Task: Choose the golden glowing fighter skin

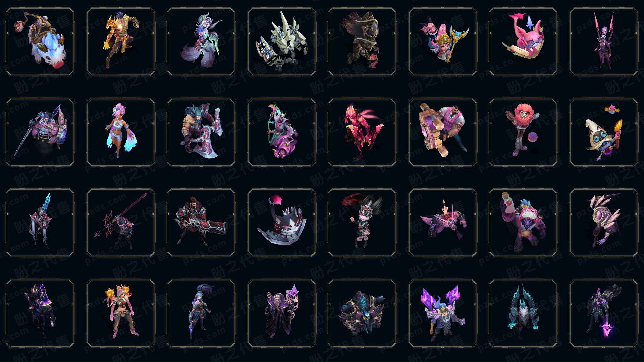Action: 121,42
